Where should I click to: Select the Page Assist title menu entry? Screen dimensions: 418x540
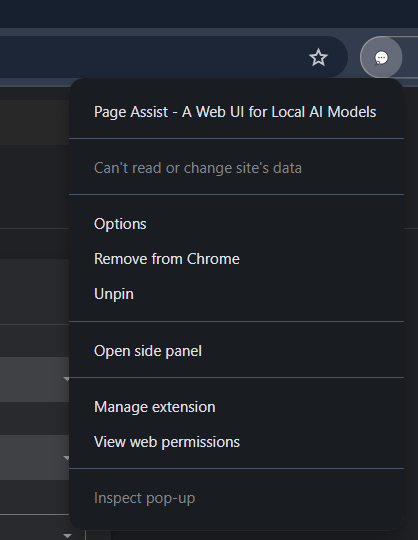(x=236, y=112)
